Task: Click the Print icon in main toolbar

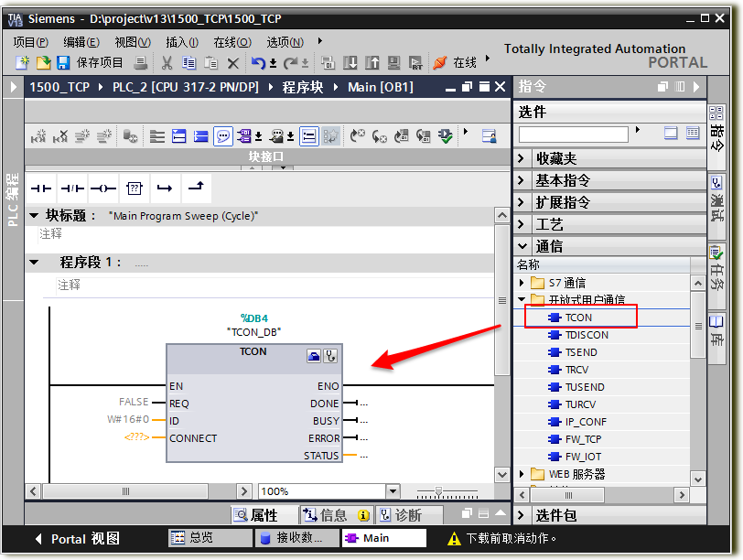Action: click(x=141, y=62)
